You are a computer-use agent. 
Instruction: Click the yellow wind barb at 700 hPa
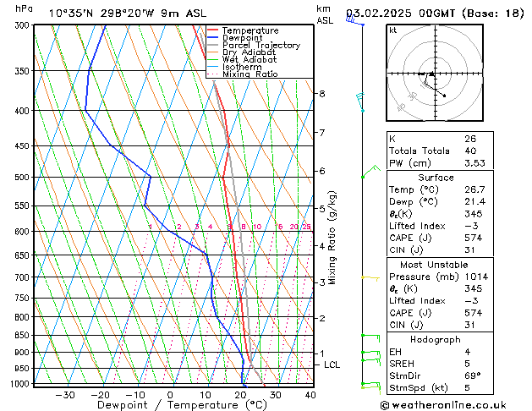coord(370,278)
